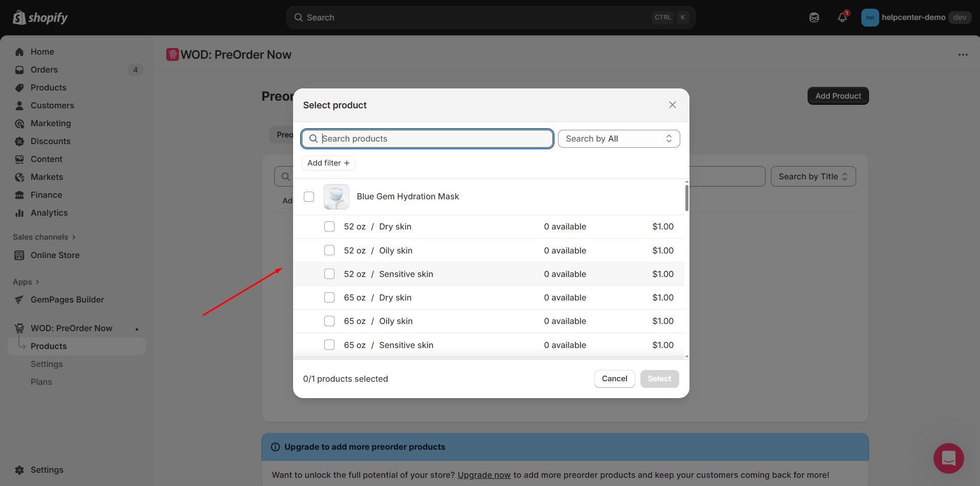Click the notifications bell icon
980x486 pixels.
842,18
